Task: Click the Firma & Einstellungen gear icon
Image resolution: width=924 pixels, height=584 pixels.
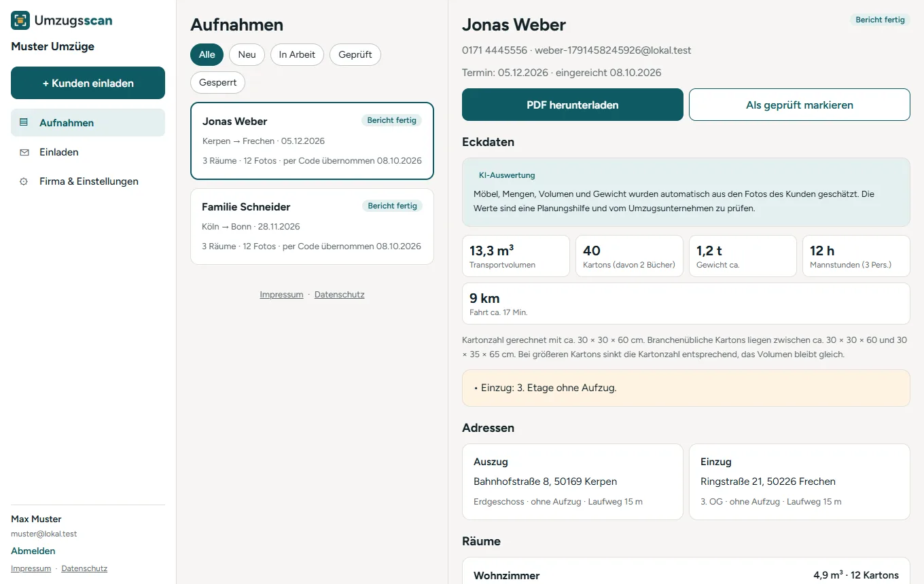Action: tap(24, 181)
